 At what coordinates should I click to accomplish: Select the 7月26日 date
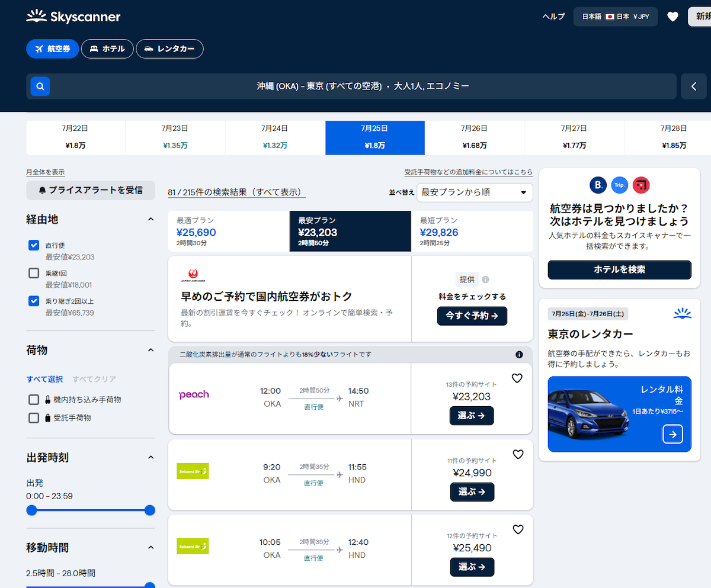(x=475, y=137)
